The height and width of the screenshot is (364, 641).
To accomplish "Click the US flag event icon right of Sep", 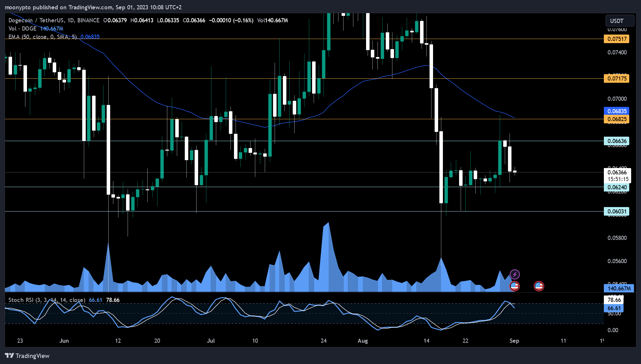I will (539, 286).
